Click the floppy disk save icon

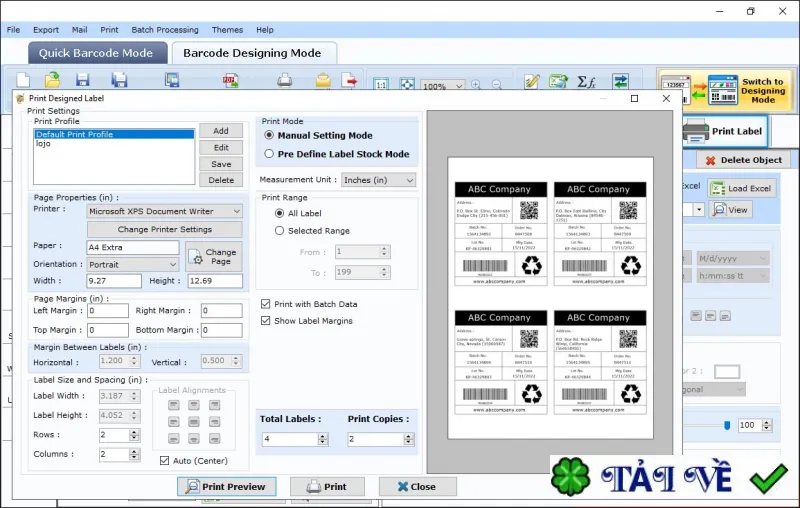pos(82,80)
